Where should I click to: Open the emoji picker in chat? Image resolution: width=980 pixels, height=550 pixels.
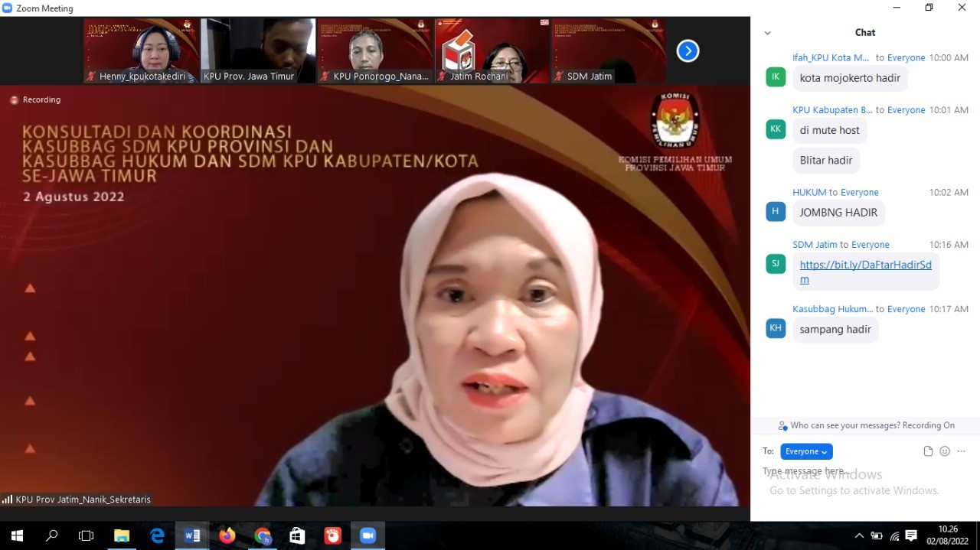click(x=945, y=451)
